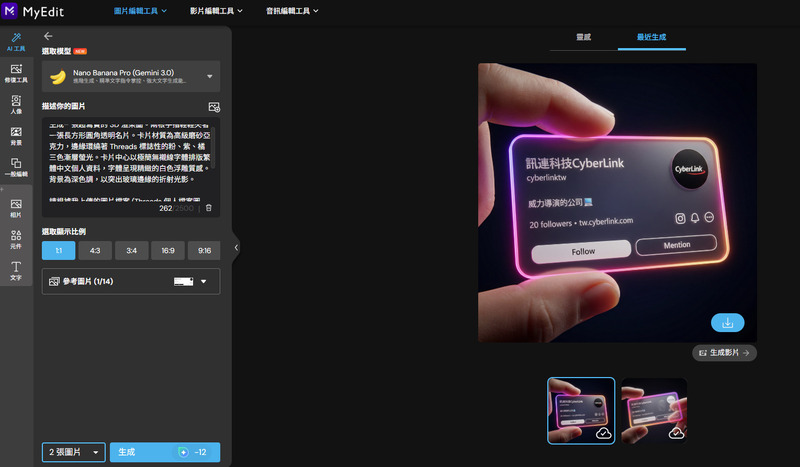Select the 1:1 aspect ratio
Viewport: 800px width, 467px height.
[x=59, y=251]
